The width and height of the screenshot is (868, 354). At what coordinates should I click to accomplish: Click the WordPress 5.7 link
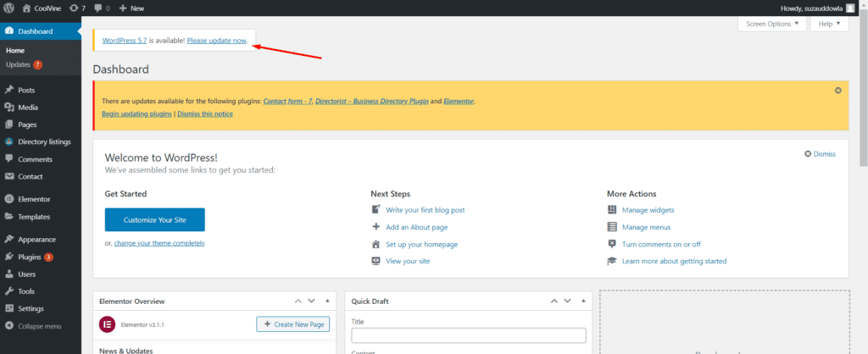point(125,41)
